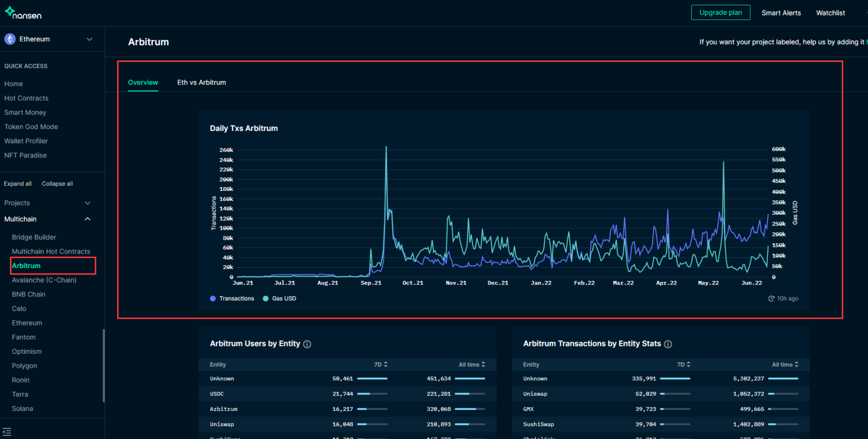Click info icon beside Transactions by Entity Stats
868x439 pixels.
668,344
